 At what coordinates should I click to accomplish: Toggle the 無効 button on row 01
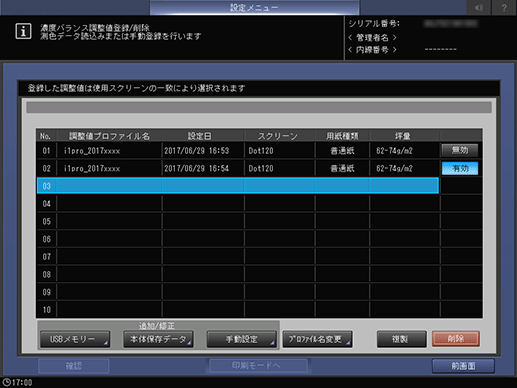click(x=460, y=150)
